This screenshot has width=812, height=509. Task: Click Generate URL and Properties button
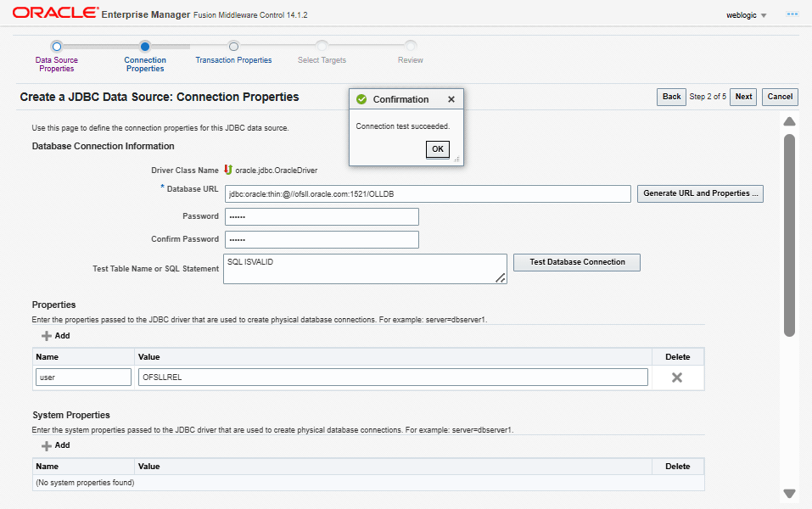tap(701, 193)
